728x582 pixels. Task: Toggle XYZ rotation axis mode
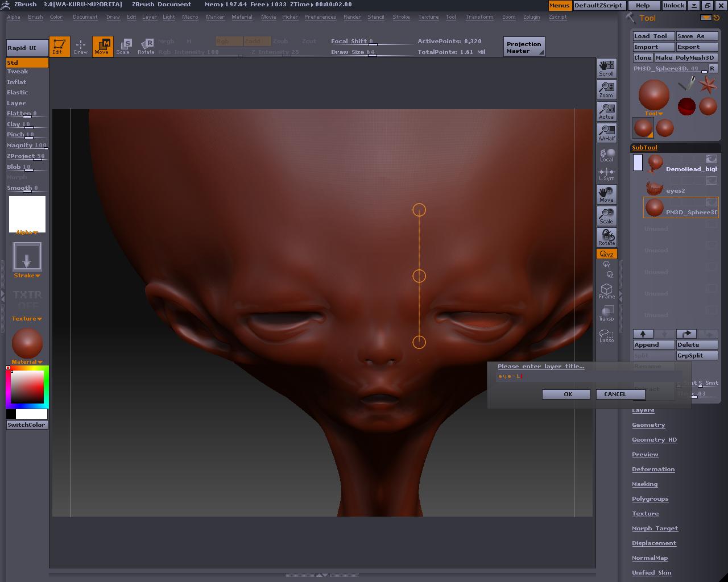click(x=606, y=254)
